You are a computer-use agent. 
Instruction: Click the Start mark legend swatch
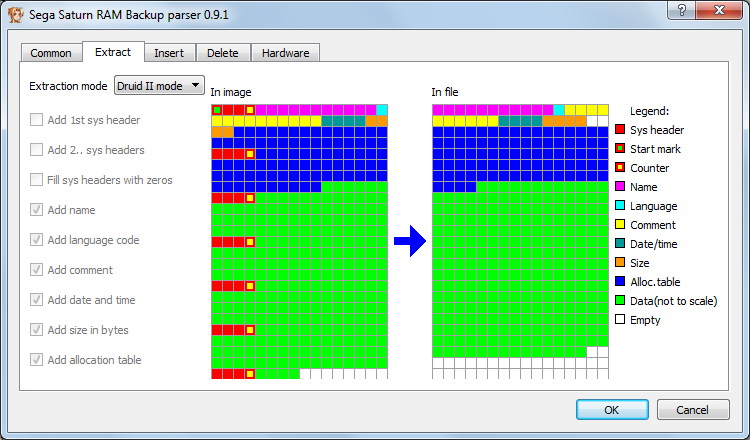coord(620,148)
